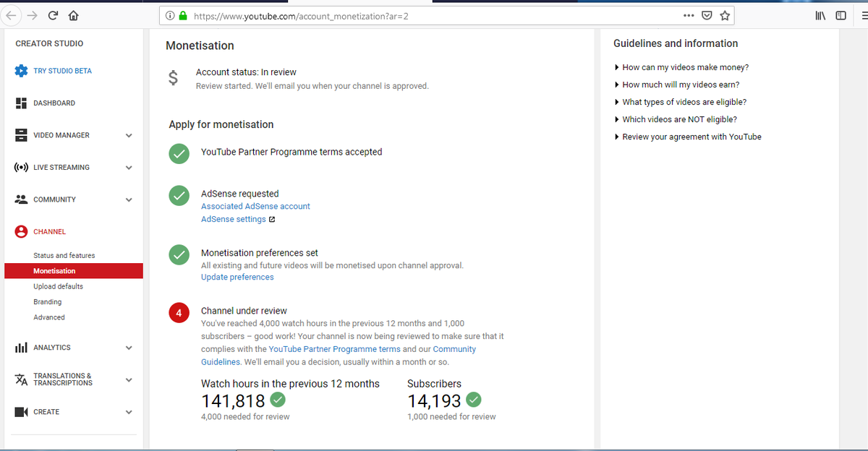The image size is (868, 451).
Task: Expand the Live Streaming section chevron
Action: 129,168
